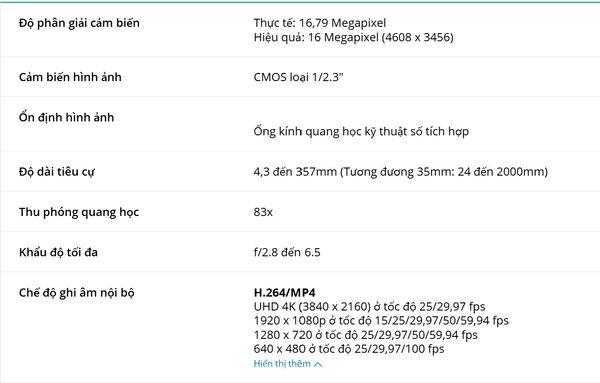Click the "Cảm biến hình ảnh" row label
Screen dimensions: 600x383
[x=70, y=77]
